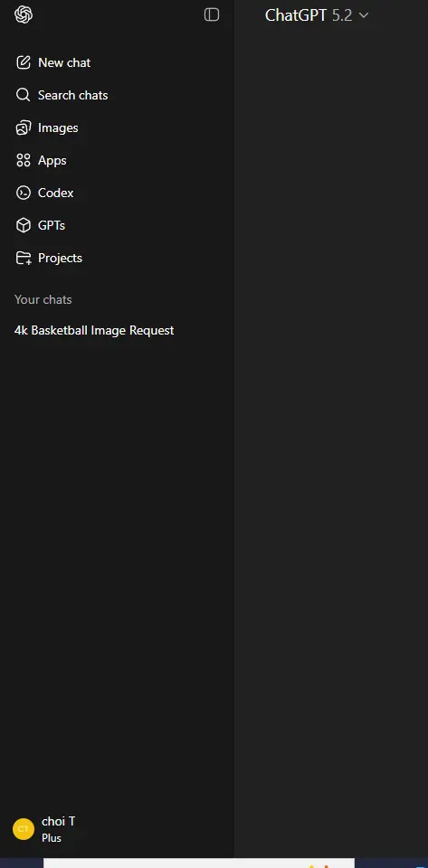Click the Images gallery icon

pos(24,127)
